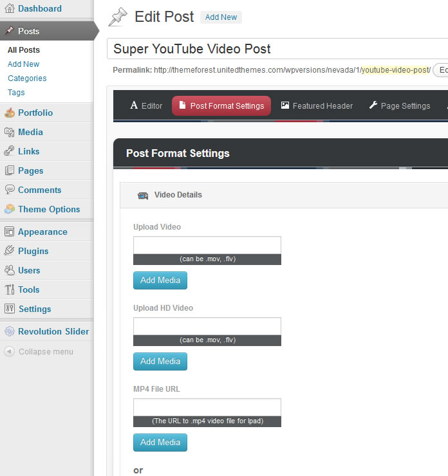The height and width of the screenshot is (476, 448).
Task: Click the Theme Options icon
Action: 9,210
